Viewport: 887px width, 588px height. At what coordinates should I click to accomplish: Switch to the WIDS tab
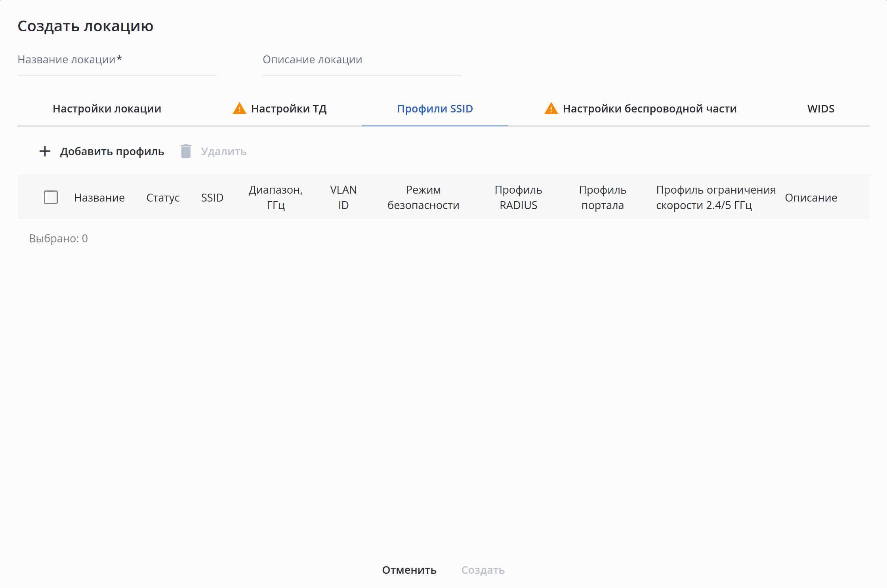(820, 109)
